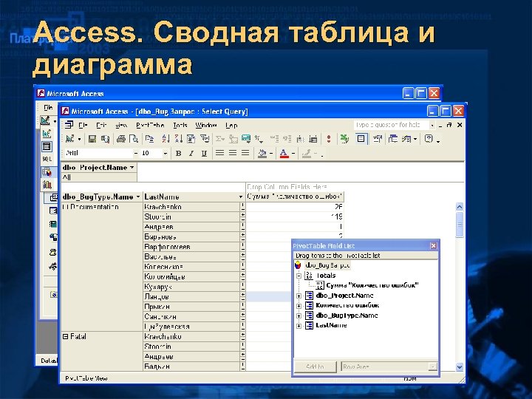Click the Add to button
Screen dimensions: 532x399
(315, 366)
